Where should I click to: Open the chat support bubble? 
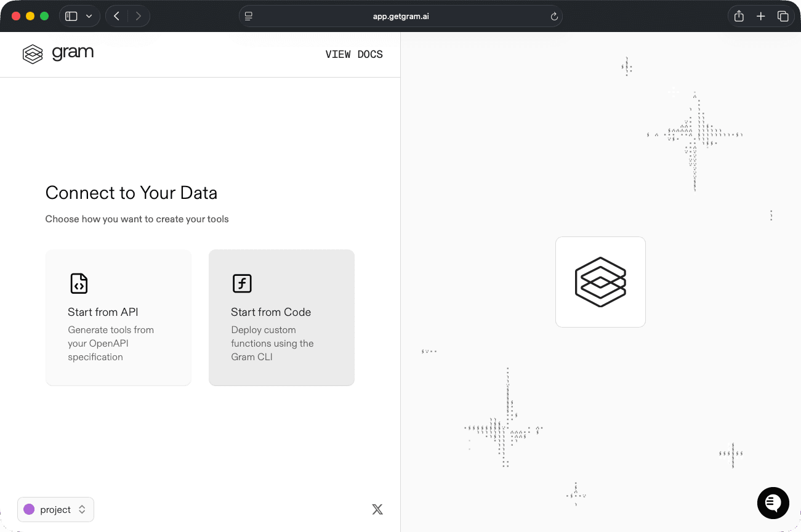pos(773,503)
